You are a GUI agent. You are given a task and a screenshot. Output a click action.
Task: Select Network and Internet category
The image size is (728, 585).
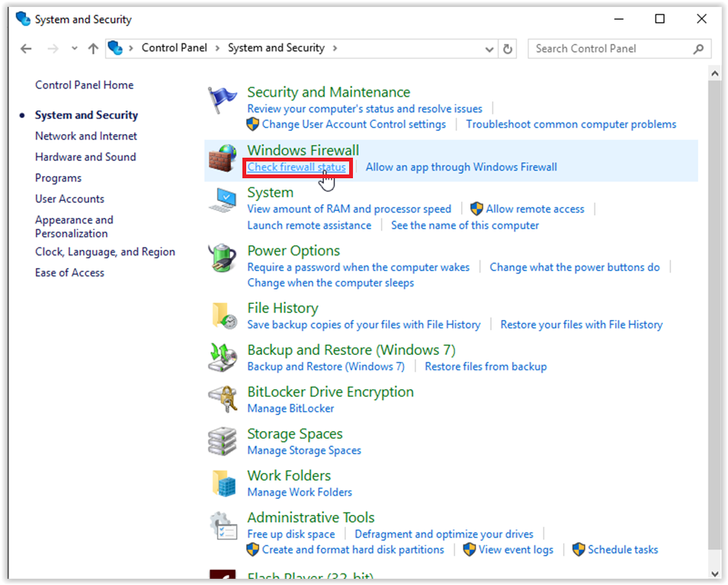86,136
